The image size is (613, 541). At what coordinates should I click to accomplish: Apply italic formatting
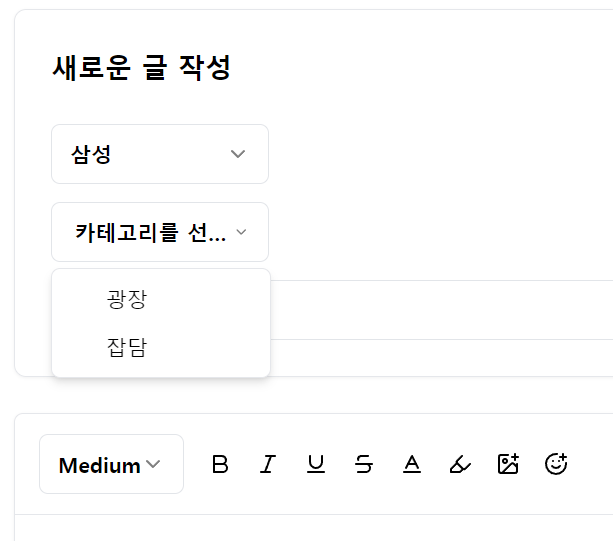[268, 464]
